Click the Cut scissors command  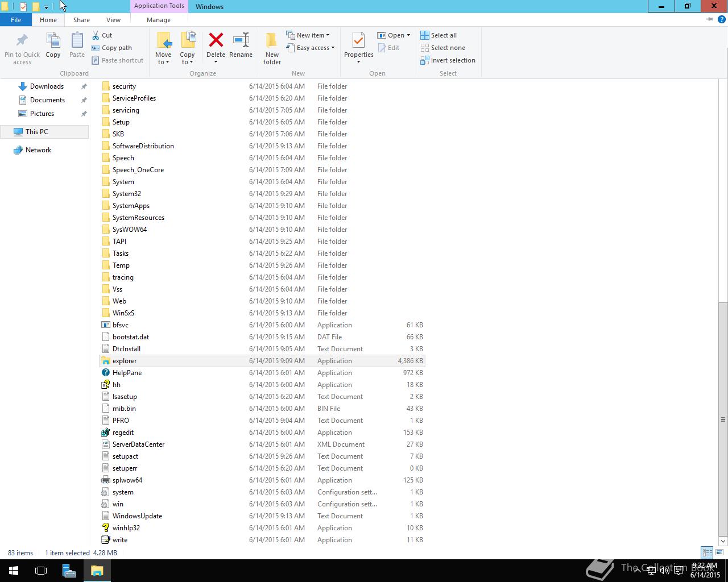pyautogui.click(x=102, y=35)
